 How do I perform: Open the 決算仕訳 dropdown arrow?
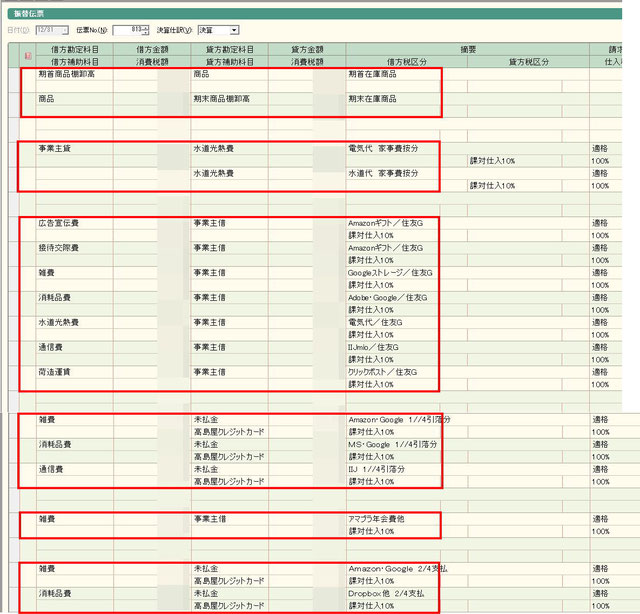[234, 30]
